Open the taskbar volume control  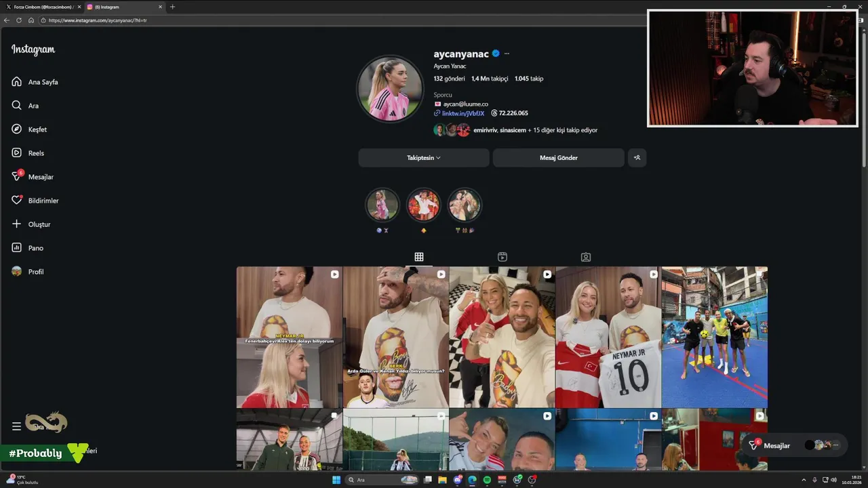coord(834,480)
